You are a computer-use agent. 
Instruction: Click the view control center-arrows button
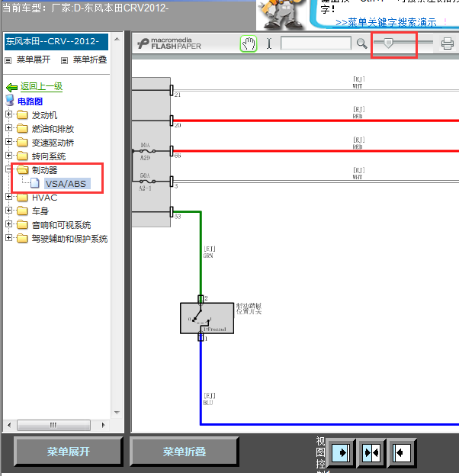click(371, 453)
